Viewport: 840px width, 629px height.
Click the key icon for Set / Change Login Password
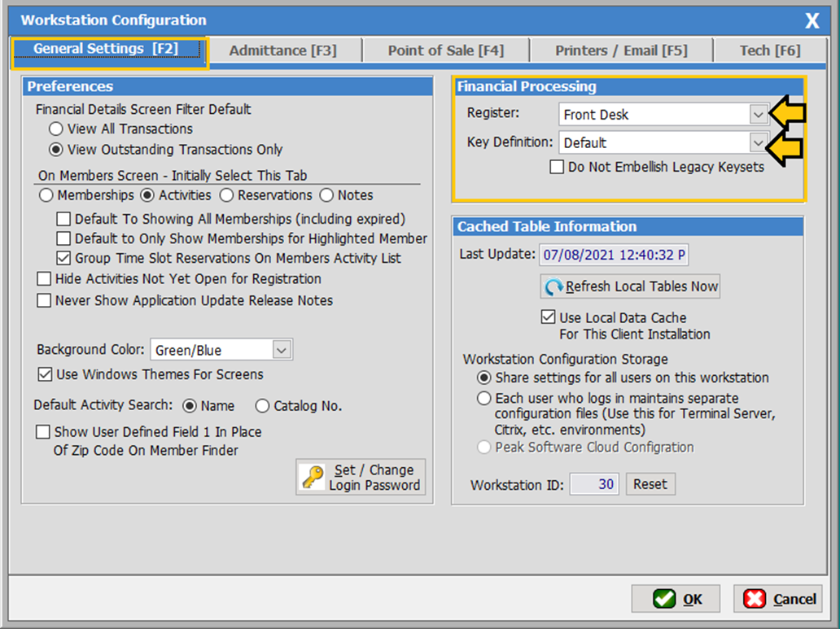click(313, 478)
